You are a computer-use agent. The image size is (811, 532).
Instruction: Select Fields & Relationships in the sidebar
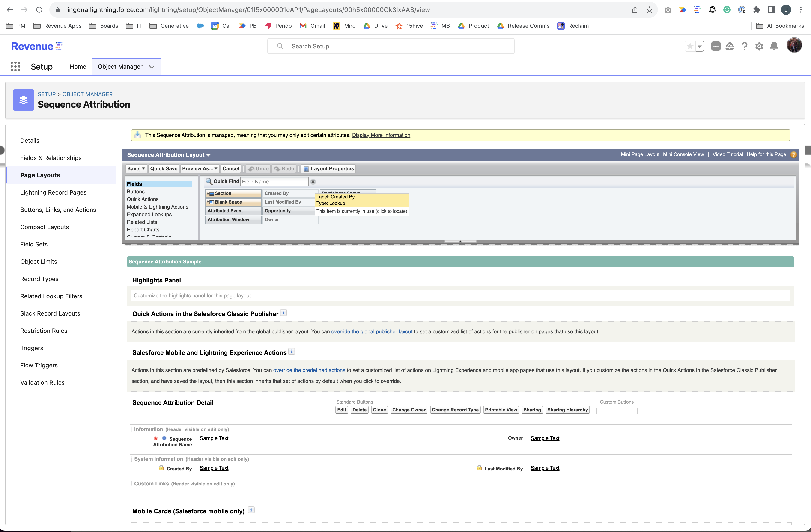(51, 158)
